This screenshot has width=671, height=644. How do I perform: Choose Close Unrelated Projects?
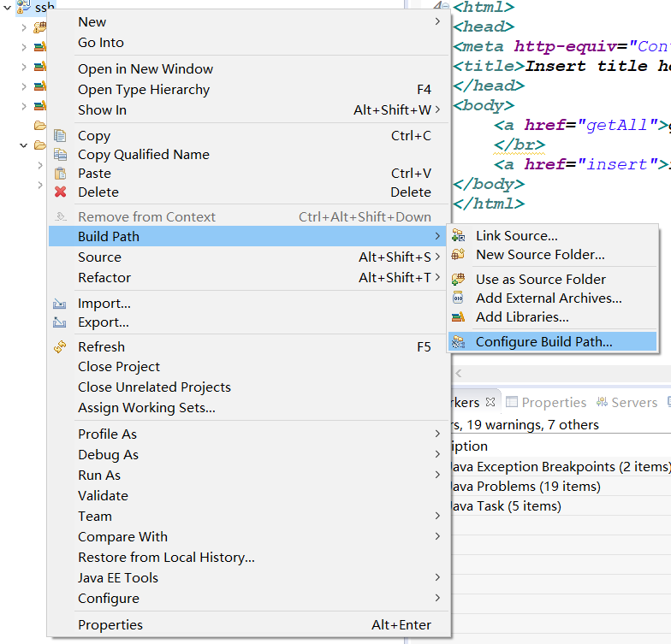tap(248, 387)
